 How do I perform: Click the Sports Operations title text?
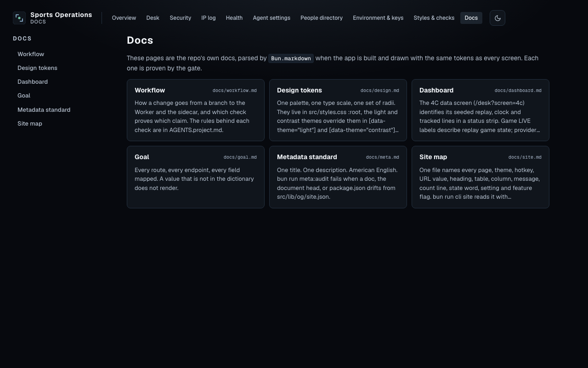coord(61,15)
